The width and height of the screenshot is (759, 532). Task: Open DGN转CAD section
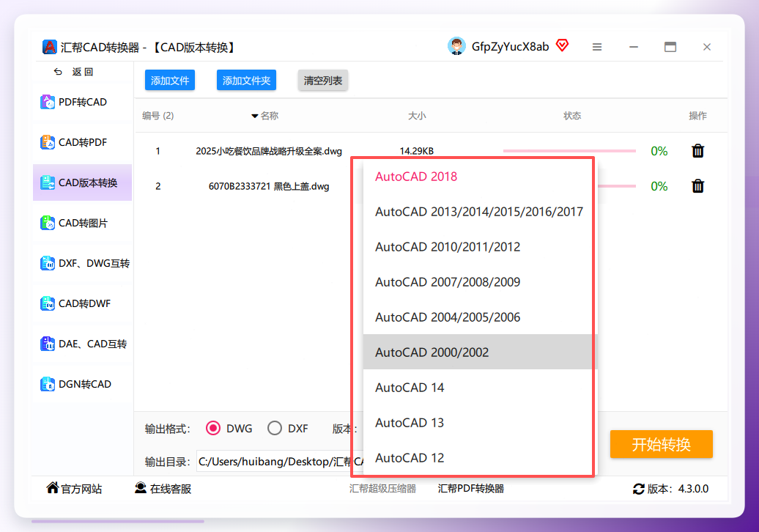(x=82, y=384)
